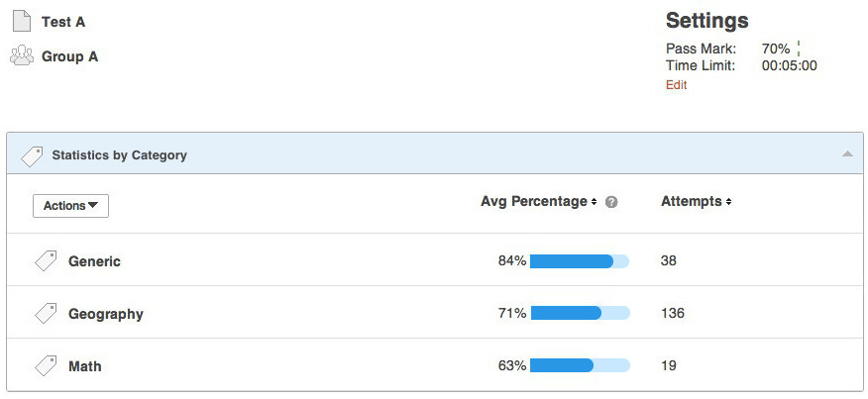The image size is (868, 399).
Task: Collapse the Statistics by Category panel
Action: pos(847,154)
